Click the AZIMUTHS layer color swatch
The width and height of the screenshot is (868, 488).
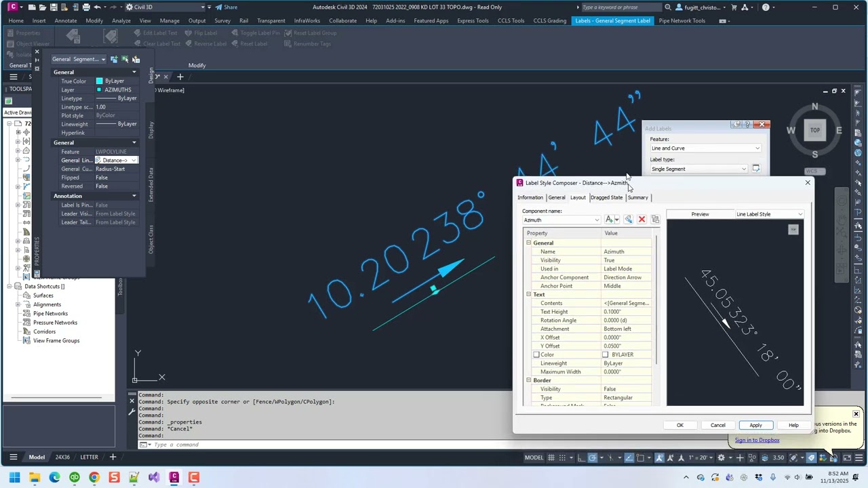(x=99, y=89)
